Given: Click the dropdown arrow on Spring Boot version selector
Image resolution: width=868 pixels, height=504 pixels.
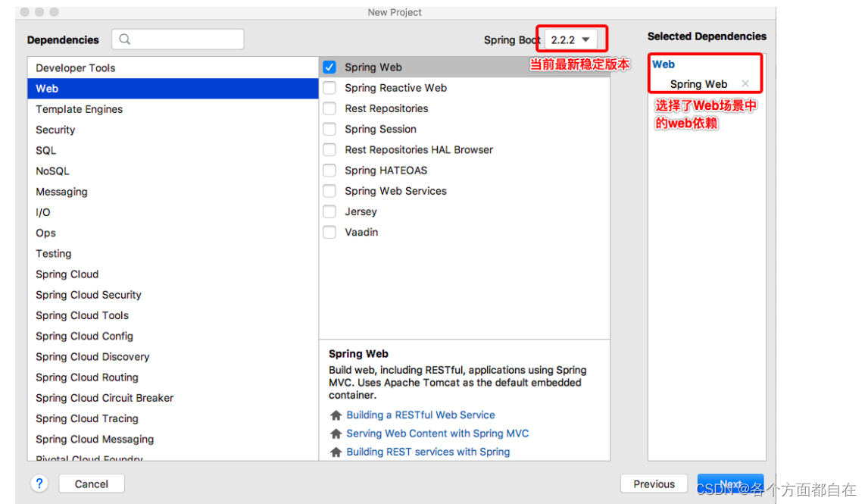Looking at the screenshot, I should pos(585,39).
